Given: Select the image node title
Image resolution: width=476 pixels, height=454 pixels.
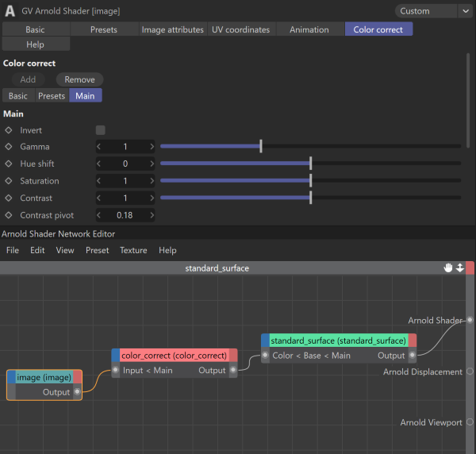Looking at the screenshot, I should point(44,378).
